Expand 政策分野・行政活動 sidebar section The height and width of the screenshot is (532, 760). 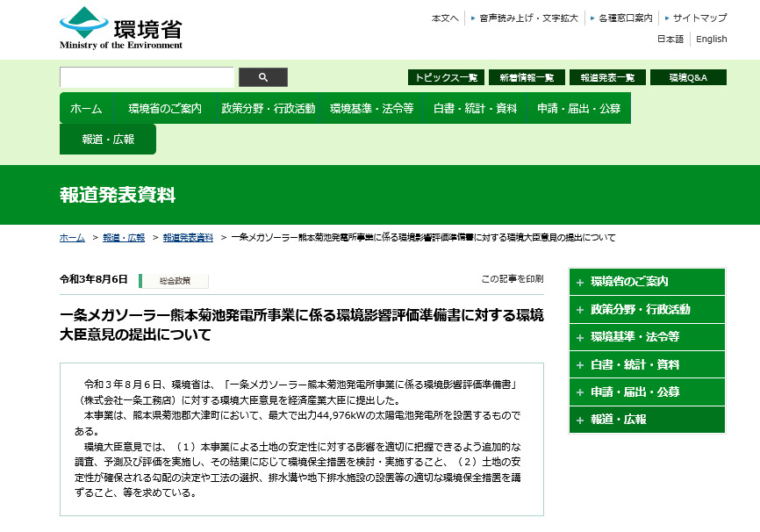647,309
